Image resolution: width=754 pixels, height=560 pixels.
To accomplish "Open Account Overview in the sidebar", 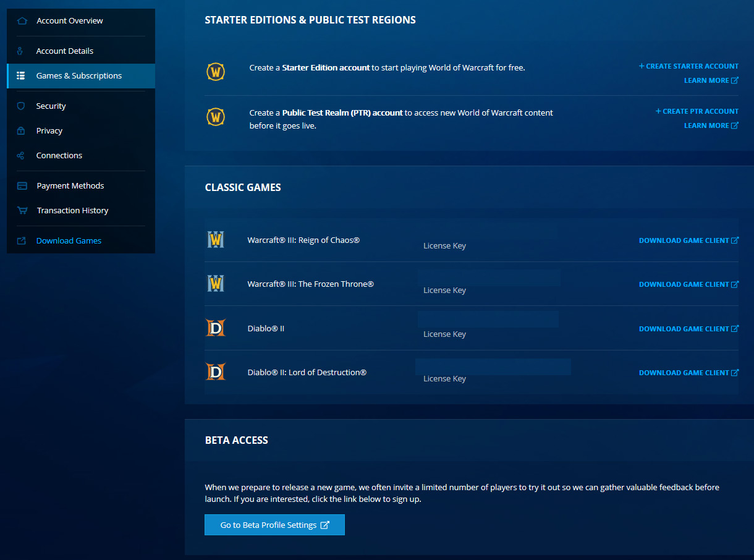I will click(x=81, y=21).
